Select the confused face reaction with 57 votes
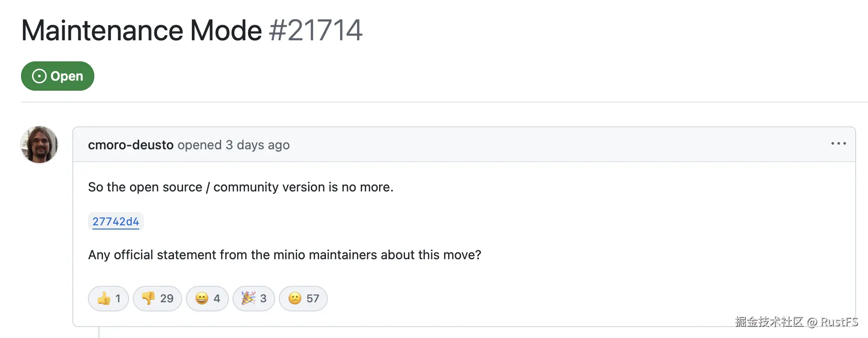The height and width of the screenshot is (338, 868). click(303, 298)
